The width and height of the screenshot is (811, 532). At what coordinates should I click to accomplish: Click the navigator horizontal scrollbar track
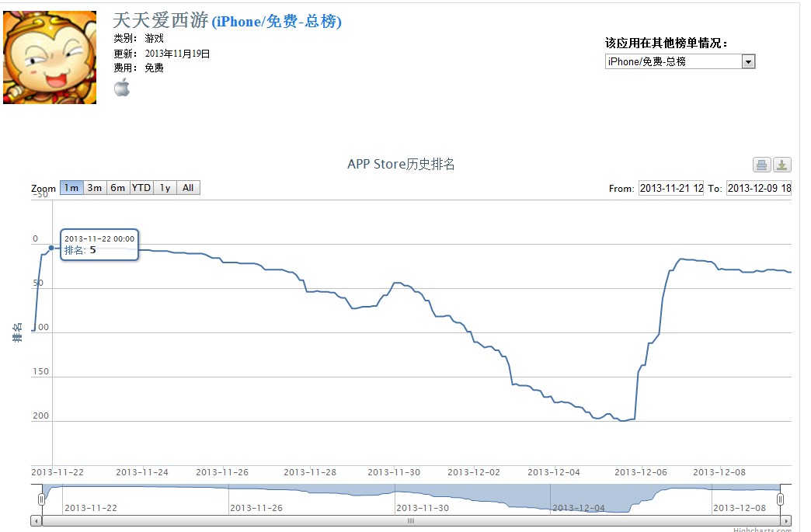coord(412,520)
